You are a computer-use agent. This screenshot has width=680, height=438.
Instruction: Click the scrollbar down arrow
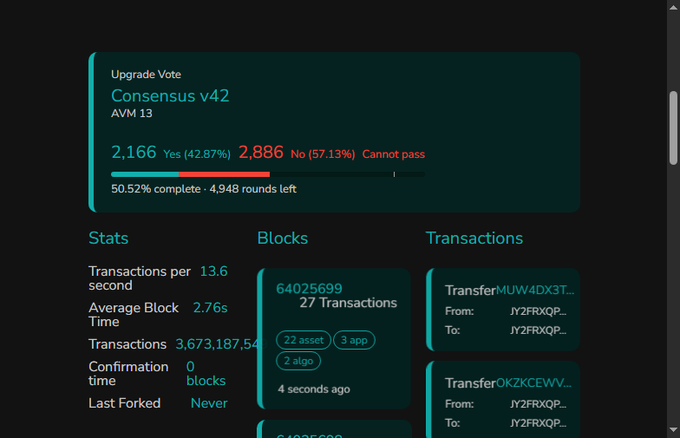pos(673,430)
